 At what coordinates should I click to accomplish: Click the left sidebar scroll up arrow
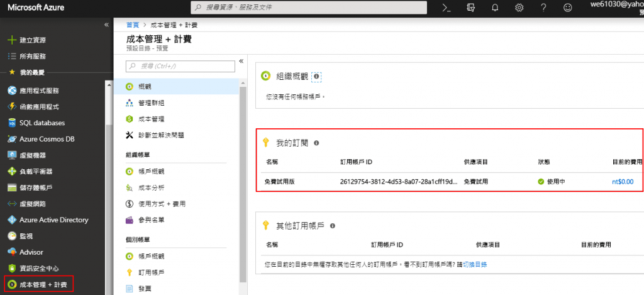tap(109, 85)
